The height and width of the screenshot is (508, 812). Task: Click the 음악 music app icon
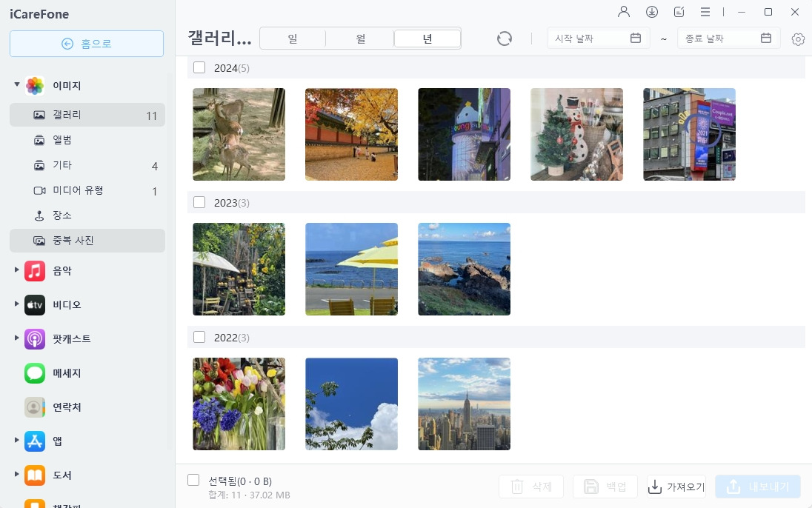(35, 271)
